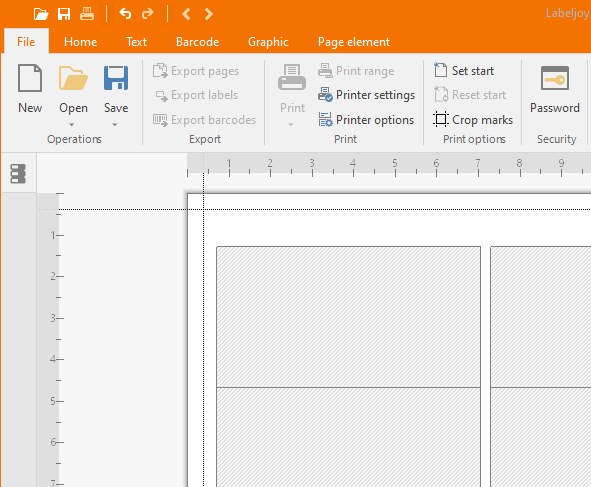591x487 pixels.
Task: Click the redo arrow in title bar
Action: pos(147,14)
